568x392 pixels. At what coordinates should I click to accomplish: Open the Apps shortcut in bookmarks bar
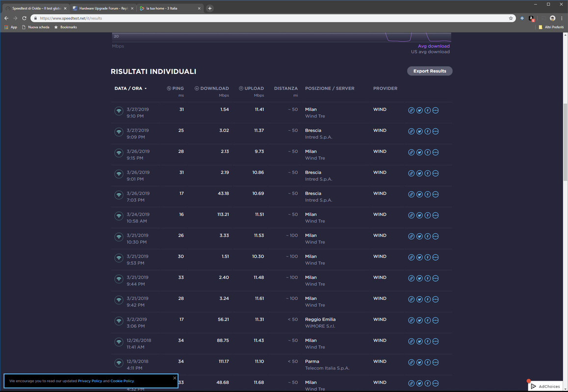click(10, 27)
